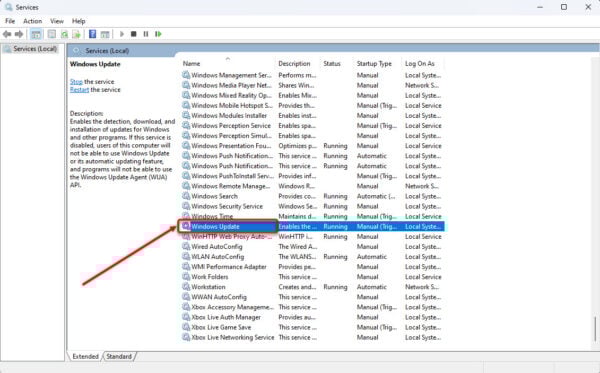The height and width of the screenshot is (373, 600).
Task: Select the Windows Media Player Net... service
Action: click(231, 85)
